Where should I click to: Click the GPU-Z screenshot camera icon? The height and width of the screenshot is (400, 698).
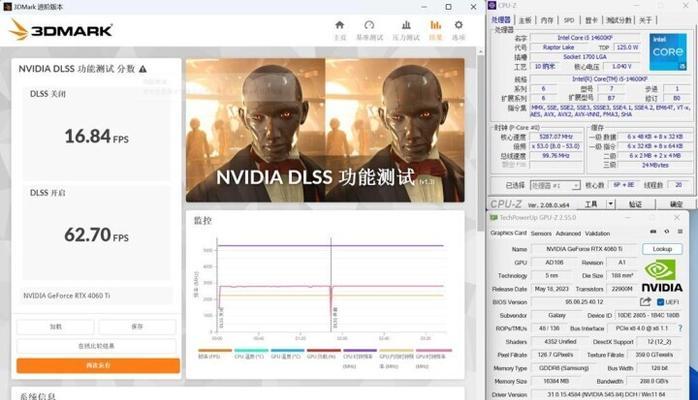[653, 231]
